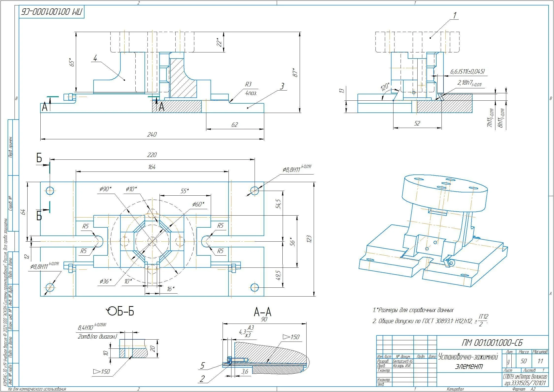This screenshot has width=554, height=392.
Task: Click the "13" dimension in the side view
Action: coord(342,91)
